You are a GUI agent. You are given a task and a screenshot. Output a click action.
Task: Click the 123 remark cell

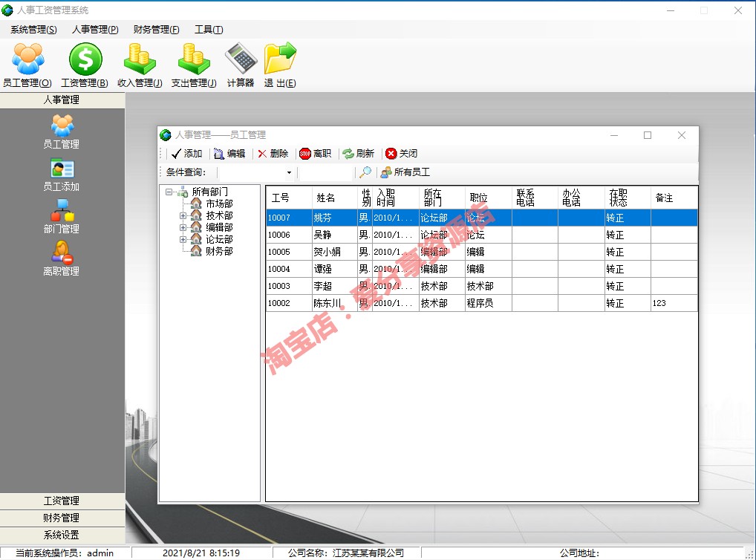tap(674, 303)
